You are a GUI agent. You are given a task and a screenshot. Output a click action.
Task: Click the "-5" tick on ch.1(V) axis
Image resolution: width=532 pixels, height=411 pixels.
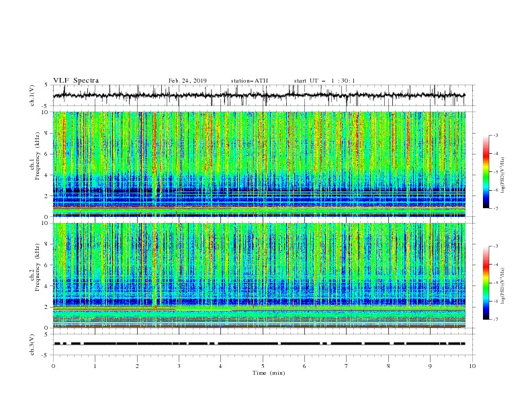46,106
